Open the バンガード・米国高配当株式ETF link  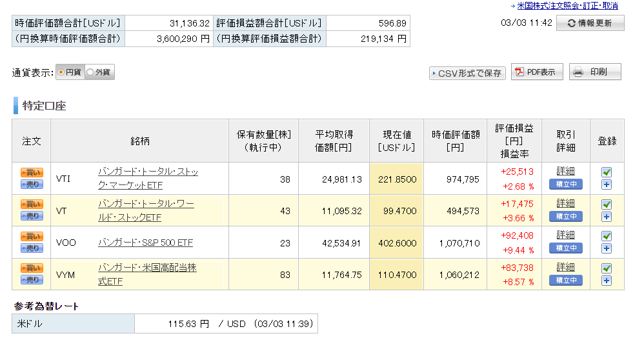pos(147,274)
